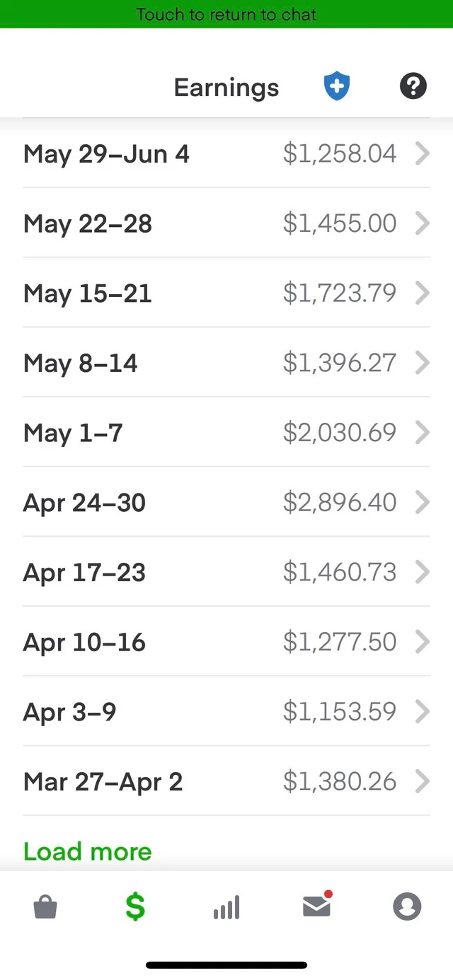Open the profile account icon

click(x=407, y=907)
